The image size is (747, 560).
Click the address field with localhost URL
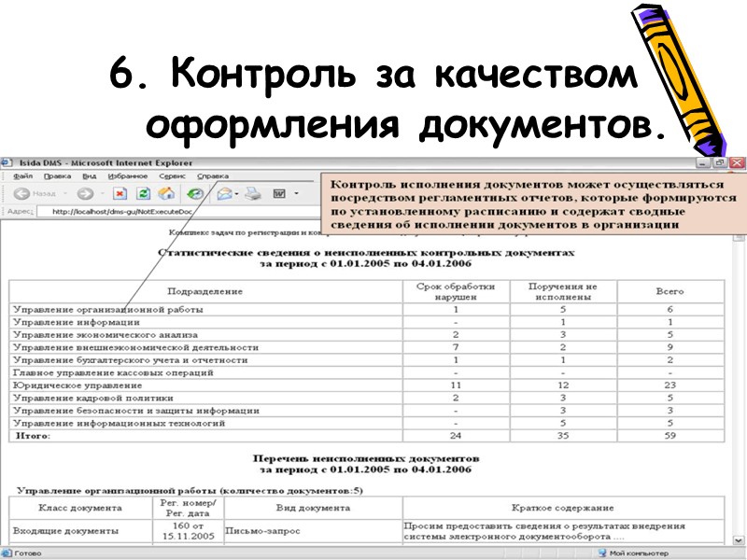coord(178,212)
